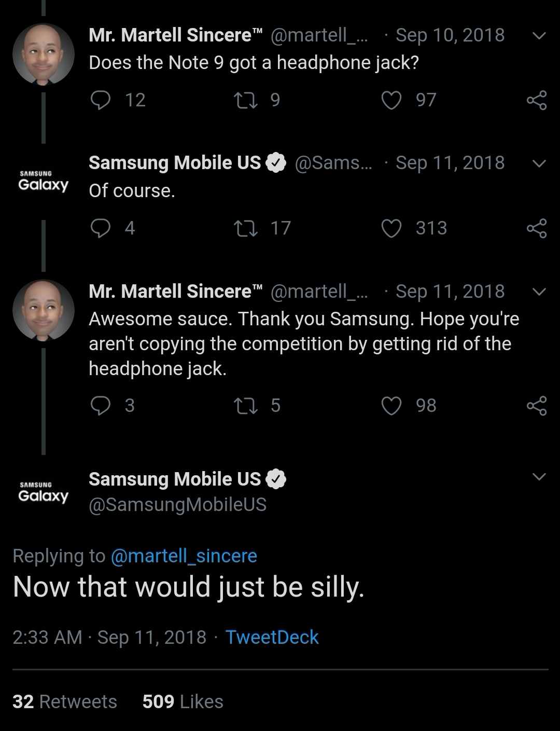The height and width of the screenshot is (731, 560).
Task: Retweet Samsung's 'Of course.' tweet
Action: (246, 228)
